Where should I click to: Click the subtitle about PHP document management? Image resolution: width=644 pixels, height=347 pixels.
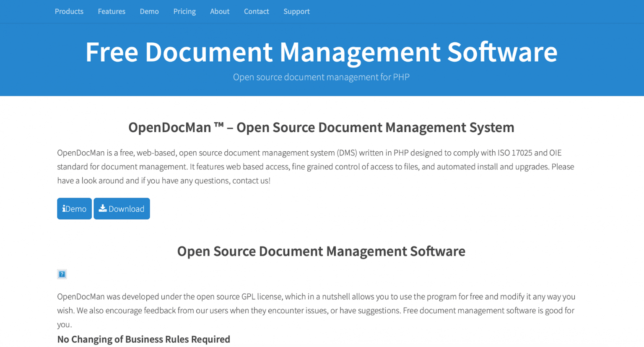[321, 77]
